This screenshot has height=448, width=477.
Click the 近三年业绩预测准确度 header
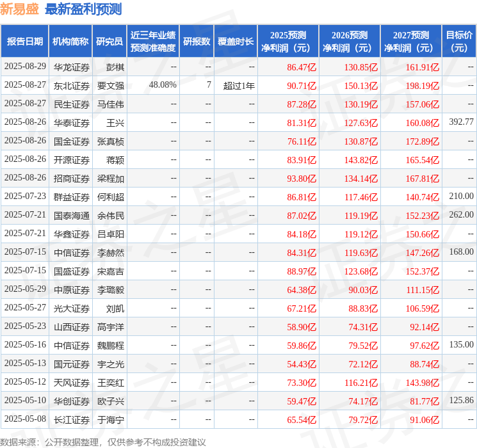click(x=153, y=42)
